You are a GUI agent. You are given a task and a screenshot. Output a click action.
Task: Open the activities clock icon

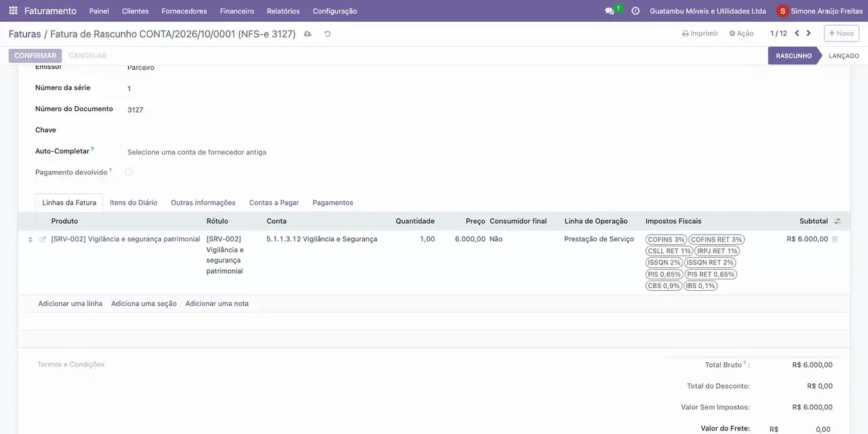635,11
